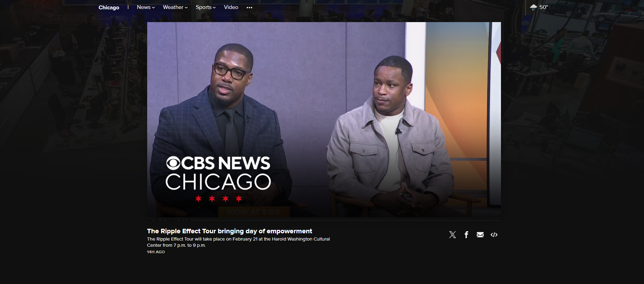The height and width of the screenshot is (284, 644).
Task: Expand the Weather dropdown menu
Action: point(175,7)
